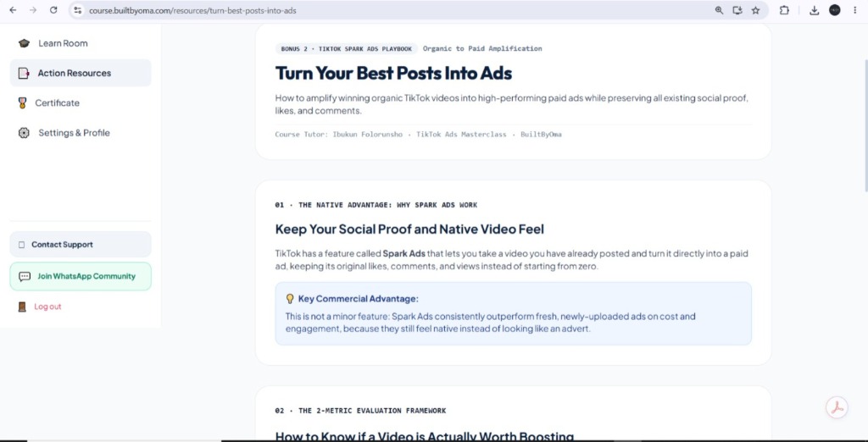Click the Bonus 2 TikTok Spark Ads Playbook badge
This screenshot has width=868, height=442.
pyautogui.click(x=346, y=48)
